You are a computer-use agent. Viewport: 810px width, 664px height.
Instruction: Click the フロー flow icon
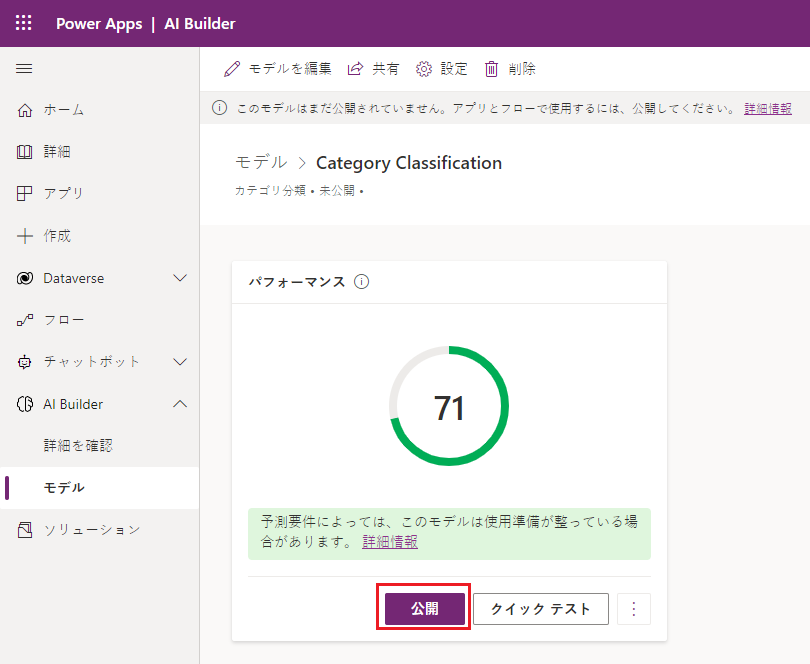[x=24, y=320]
